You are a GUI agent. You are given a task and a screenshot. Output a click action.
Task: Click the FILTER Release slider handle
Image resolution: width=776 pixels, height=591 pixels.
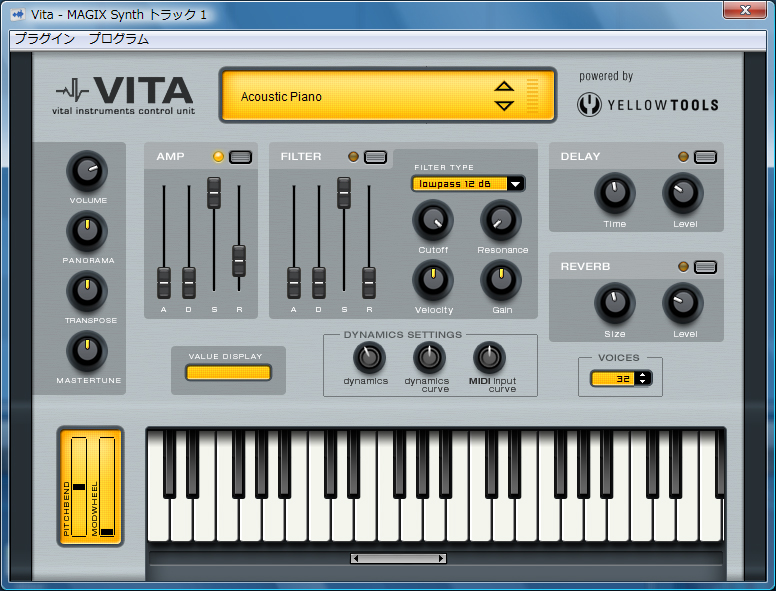click(x=369, y=283)
